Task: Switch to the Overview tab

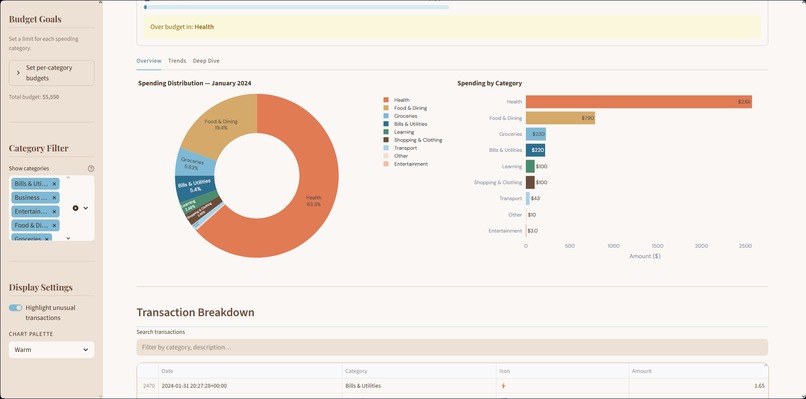Action: (x=149, y=61)
